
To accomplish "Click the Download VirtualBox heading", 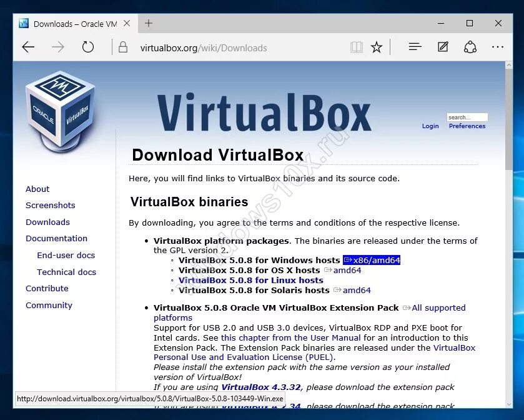I will point(217,155).
